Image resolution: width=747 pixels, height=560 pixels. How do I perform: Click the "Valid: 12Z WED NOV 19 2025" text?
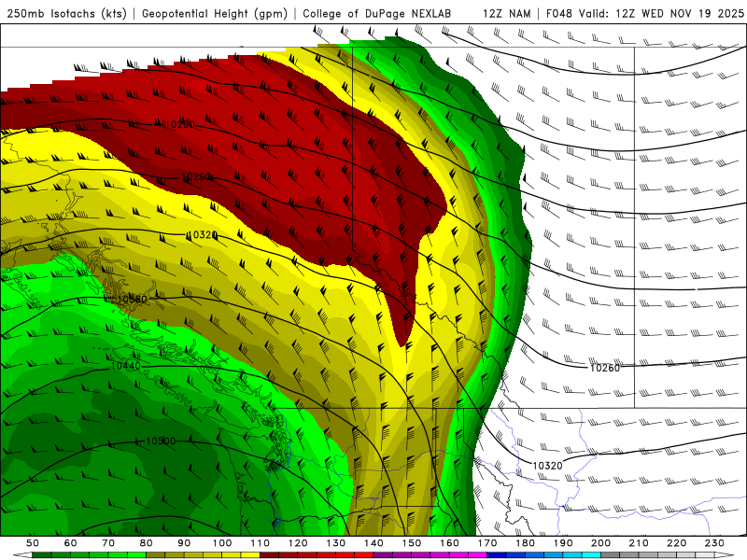tap(661, 14)
